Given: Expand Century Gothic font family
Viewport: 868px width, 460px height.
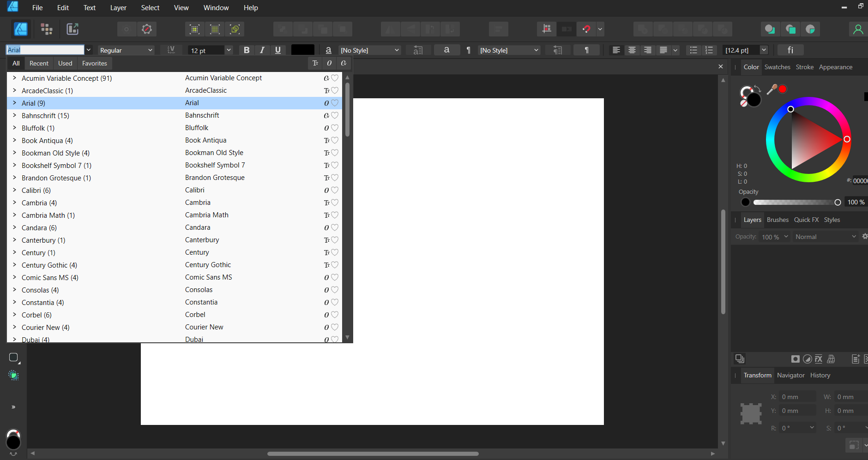Looking at the screenshot, I should pyautogui.click(x=14, y=265).
